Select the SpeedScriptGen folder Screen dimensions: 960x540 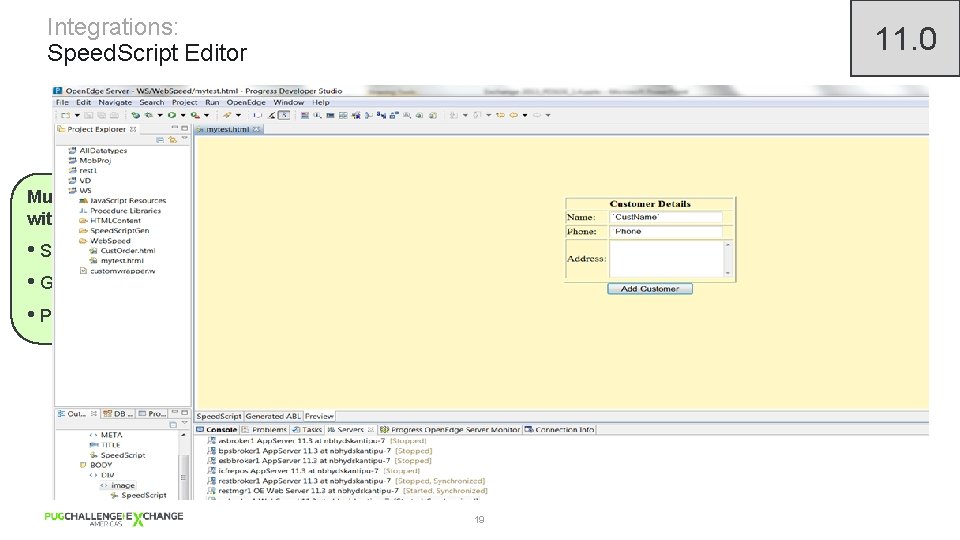pyautogui.click(x=114, y=231)
